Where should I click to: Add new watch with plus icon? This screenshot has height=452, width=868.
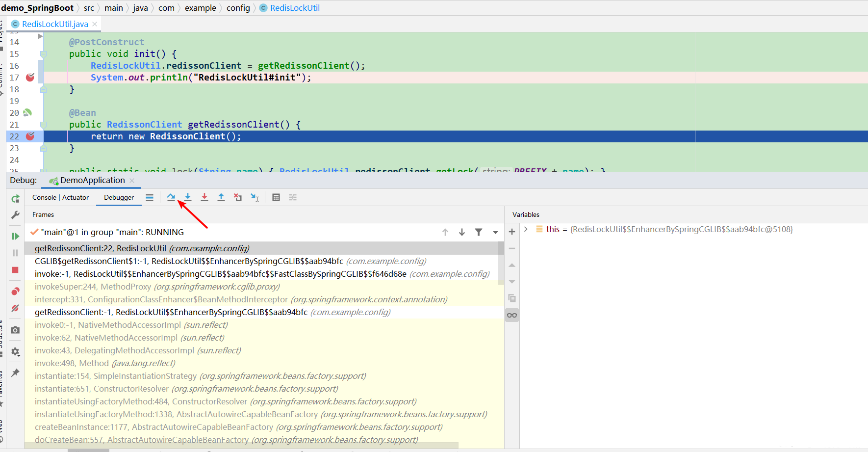point(512,232)
